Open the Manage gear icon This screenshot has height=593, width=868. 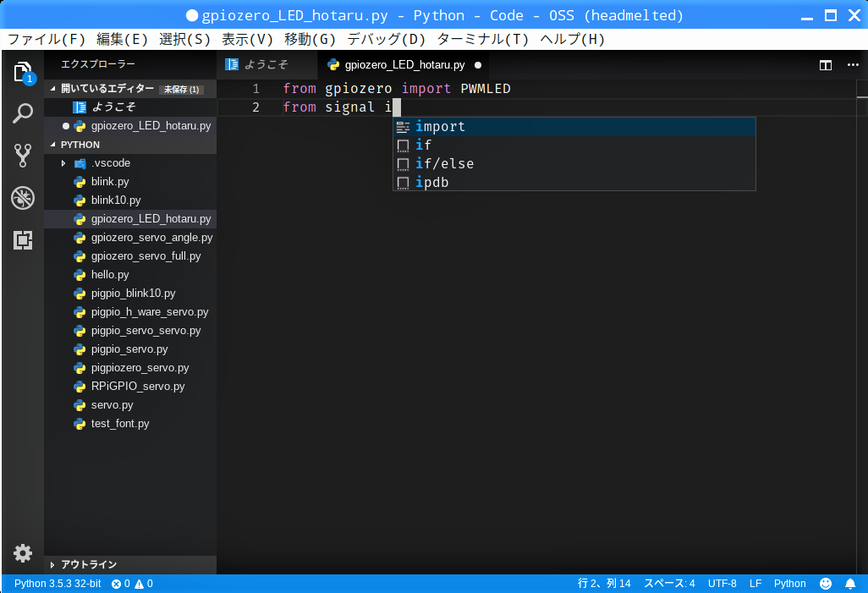tap(23, 553)
